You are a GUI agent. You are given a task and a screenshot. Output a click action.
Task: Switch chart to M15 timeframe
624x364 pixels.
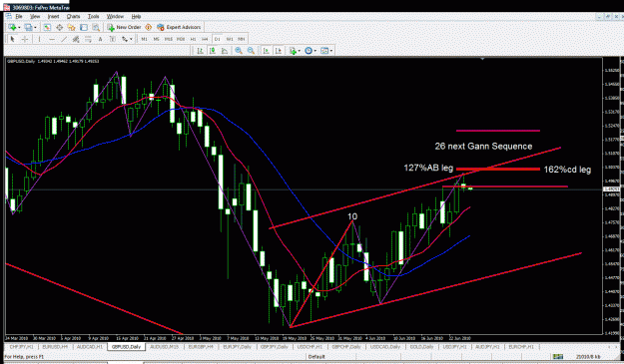tap(169, 39)
